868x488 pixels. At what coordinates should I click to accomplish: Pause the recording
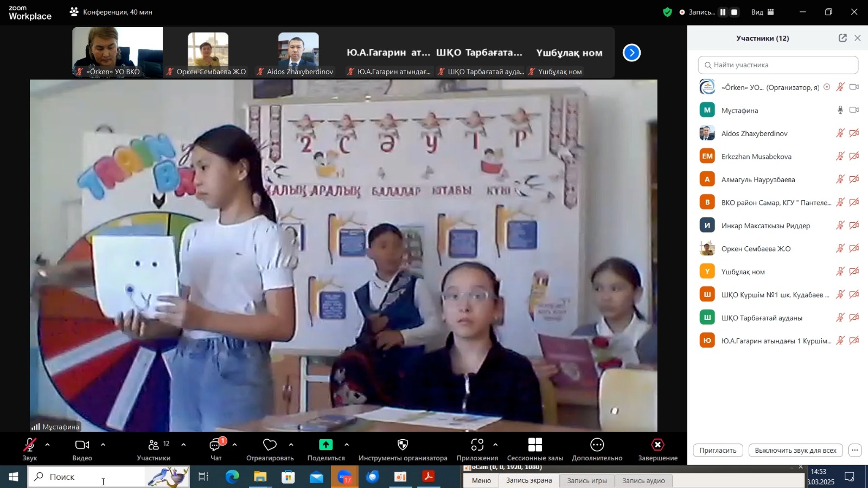click(723, 12)
